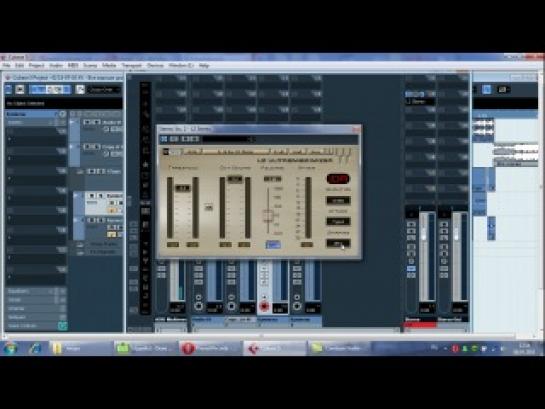Click the Quantize bit-depth button in L2
The image size is (545, 409).
(338, 201)
